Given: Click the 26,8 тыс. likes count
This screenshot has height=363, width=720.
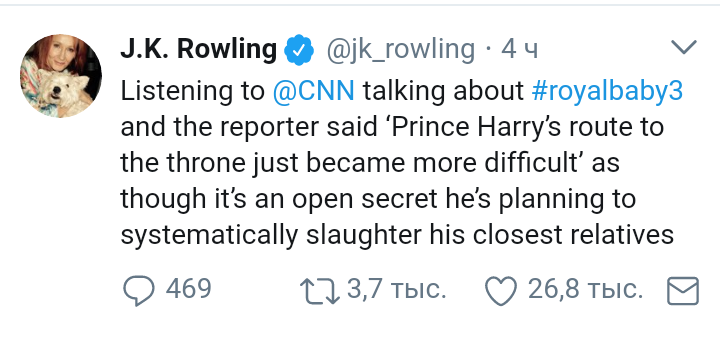Looking at the screenshot, I should pyautogui.click(x=585, y=290).
